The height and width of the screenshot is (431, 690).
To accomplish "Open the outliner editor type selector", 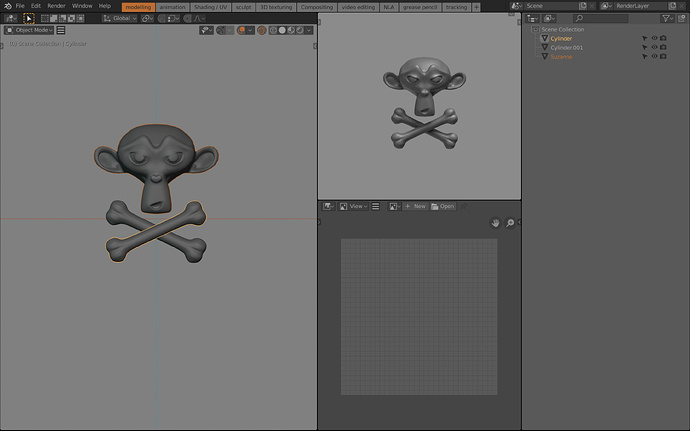I will [x=533, y=18].
